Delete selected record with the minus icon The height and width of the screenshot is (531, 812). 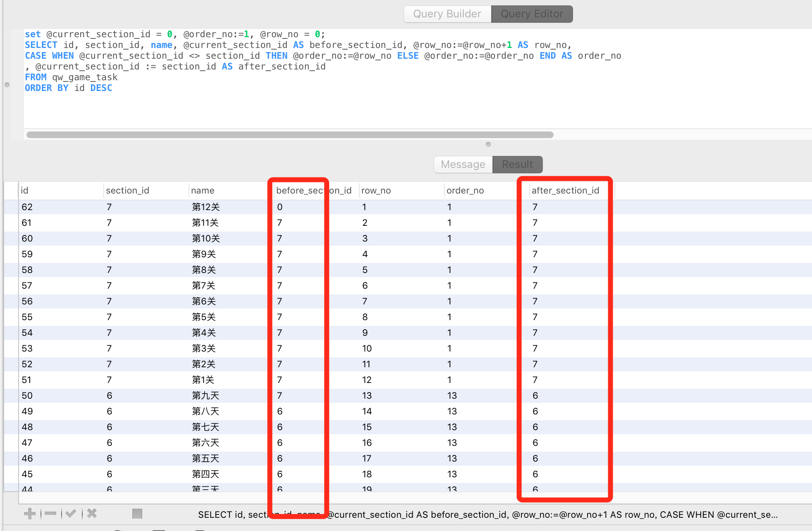tap(50, 513)
